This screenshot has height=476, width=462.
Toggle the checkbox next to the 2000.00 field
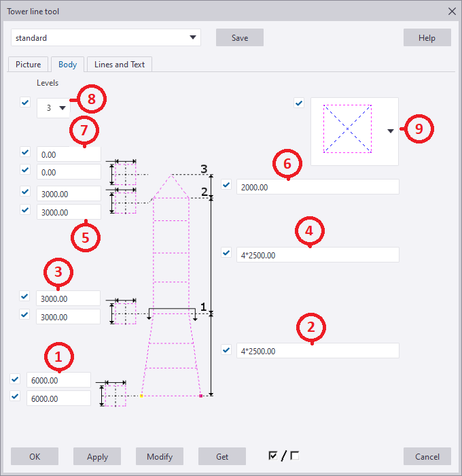click(x=227, y=184)
